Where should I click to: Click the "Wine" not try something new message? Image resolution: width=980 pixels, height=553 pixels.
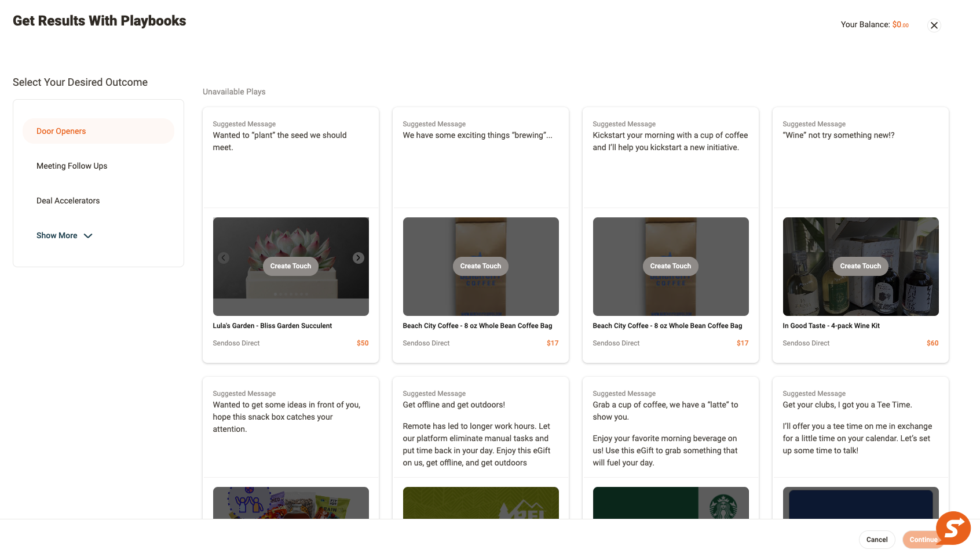click(x=838, y=135)
